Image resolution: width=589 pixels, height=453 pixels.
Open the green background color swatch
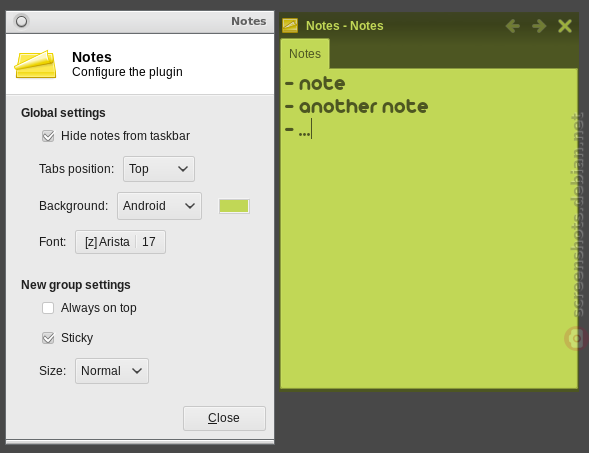click(x=234, y=206)
